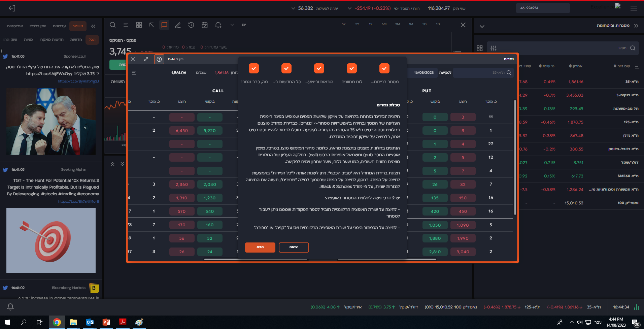Click the help question mark icon
Image resolution: width=644 pixels, height=329 pixels.
tap(159, 59)
